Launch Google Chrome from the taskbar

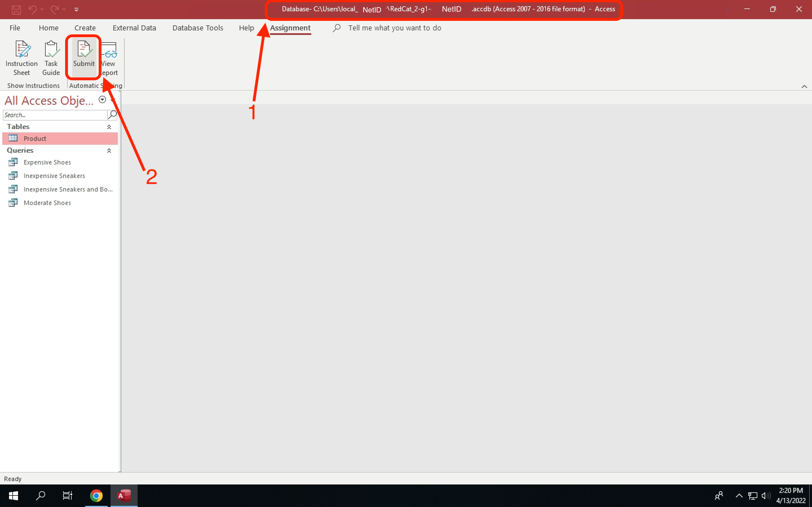click(x=96, y=495)
